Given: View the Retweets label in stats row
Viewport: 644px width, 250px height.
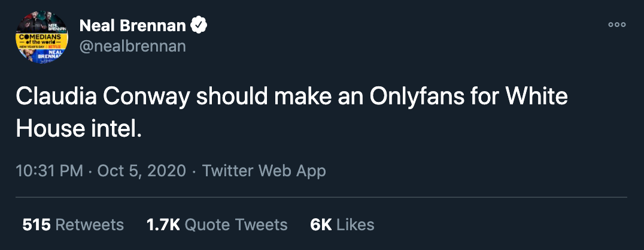Looking at the screenshot, I should tap(89, 225).
